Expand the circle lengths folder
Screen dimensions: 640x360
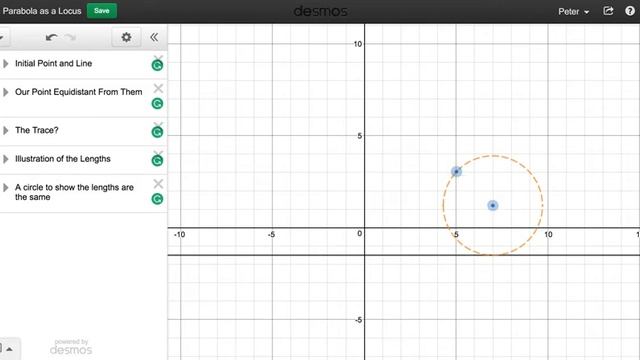(x=6, y=188)
